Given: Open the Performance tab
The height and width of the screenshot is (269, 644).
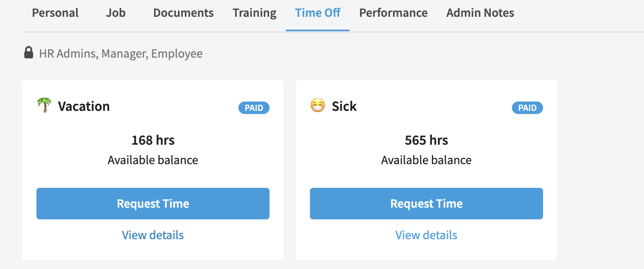Looking at the screenshot, I should (393, 13).
